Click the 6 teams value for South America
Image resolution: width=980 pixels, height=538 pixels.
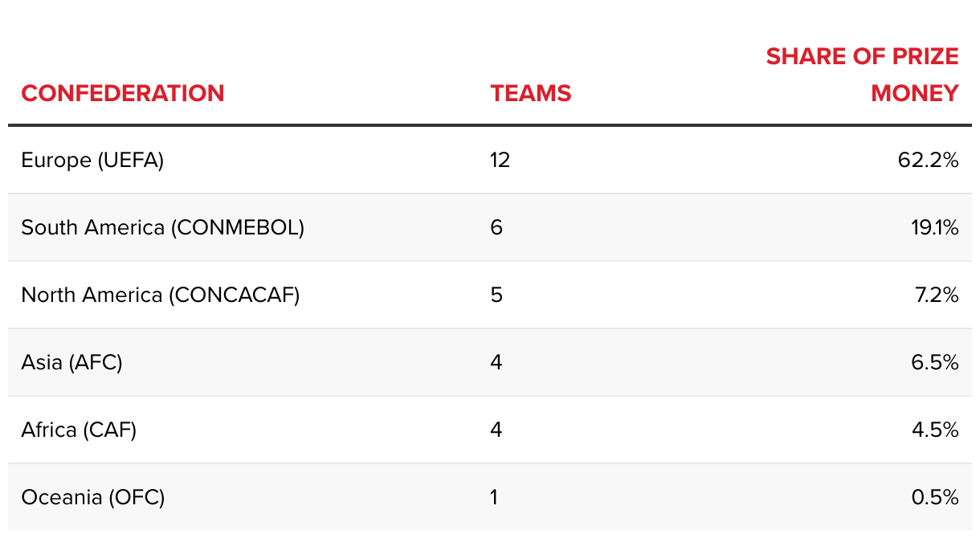(496, 228)
